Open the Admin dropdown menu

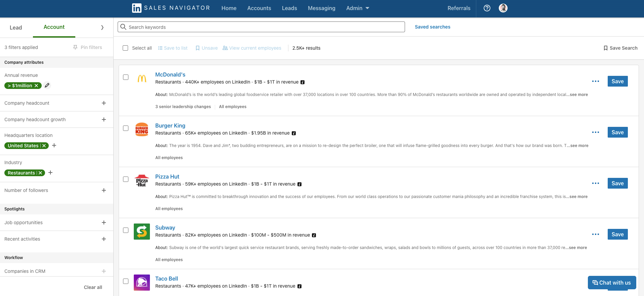[358, 8]
